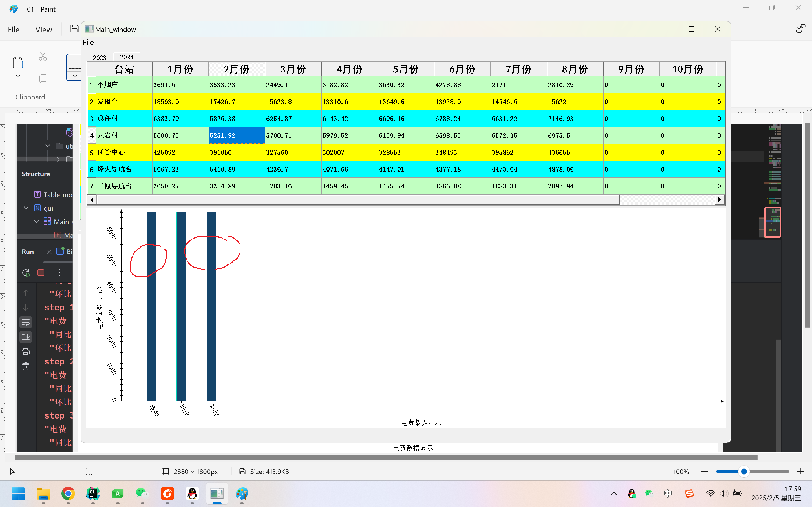Click the Paint share icon top right
The image size is (812, 507).
click(x=801, y=29)
